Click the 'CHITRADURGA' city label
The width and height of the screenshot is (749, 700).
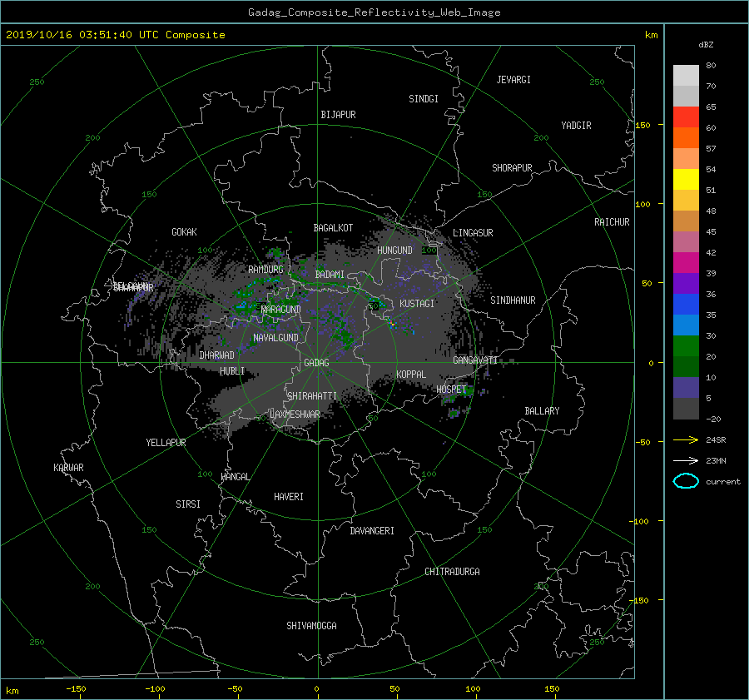452,572
